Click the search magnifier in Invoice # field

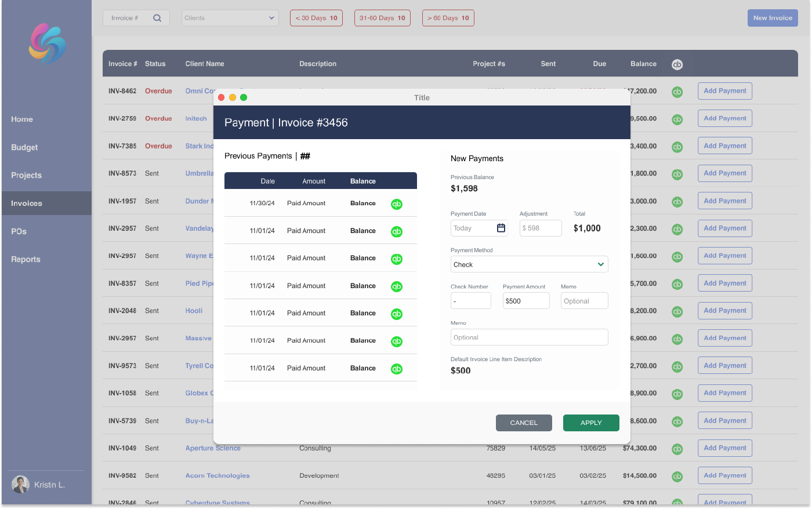coord(157,18)
